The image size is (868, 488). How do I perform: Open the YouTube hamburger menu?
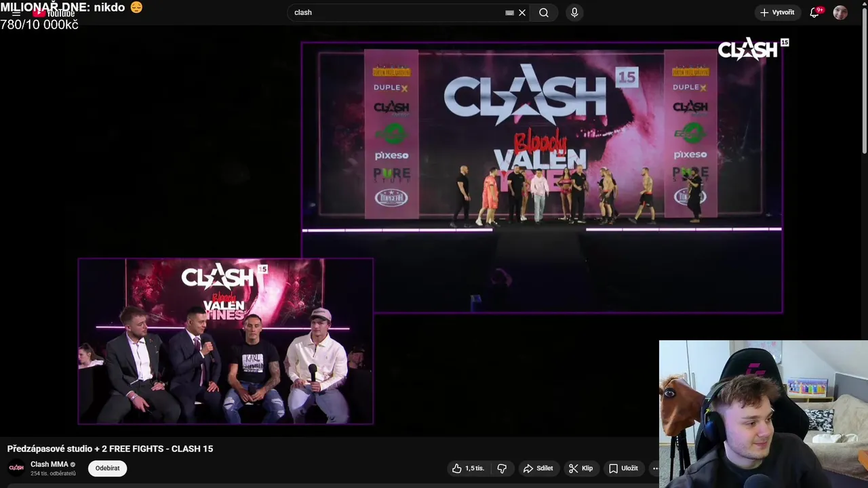(x=16, y=13)
